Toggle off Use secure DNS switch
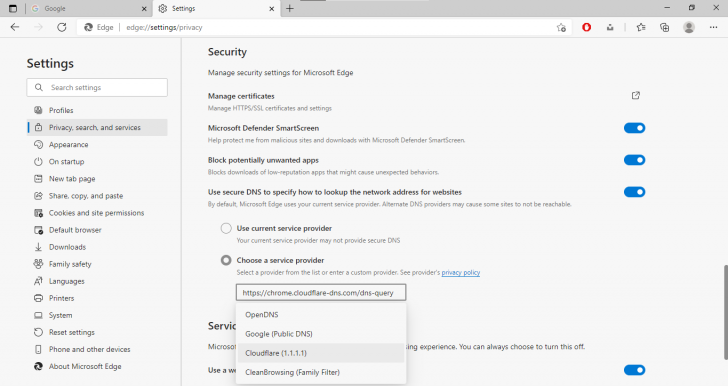Image resolution: width=728 pixels, height=386 pixels. click(x=634, y=192)
